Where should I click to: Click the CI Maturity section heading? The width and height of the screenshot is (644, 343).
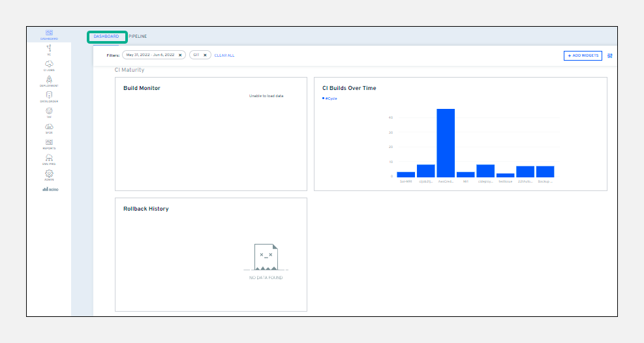tap(129, 70)
